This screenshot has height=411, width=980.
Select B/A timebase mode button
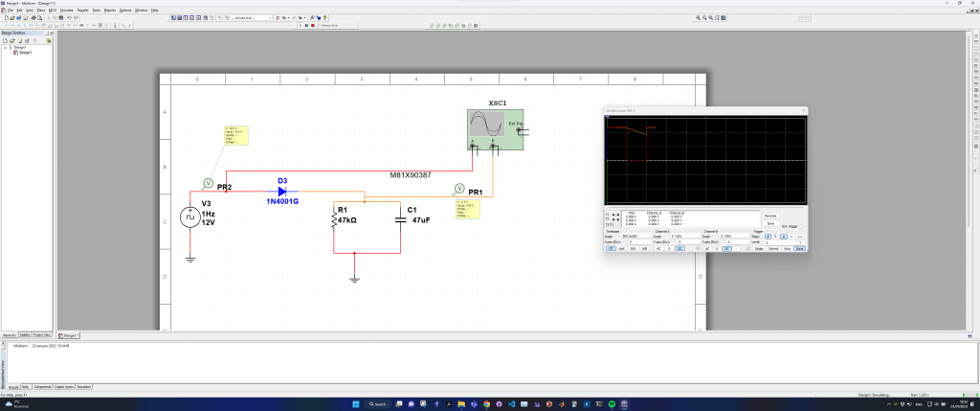pyautogui.click(x=634, y=248)
